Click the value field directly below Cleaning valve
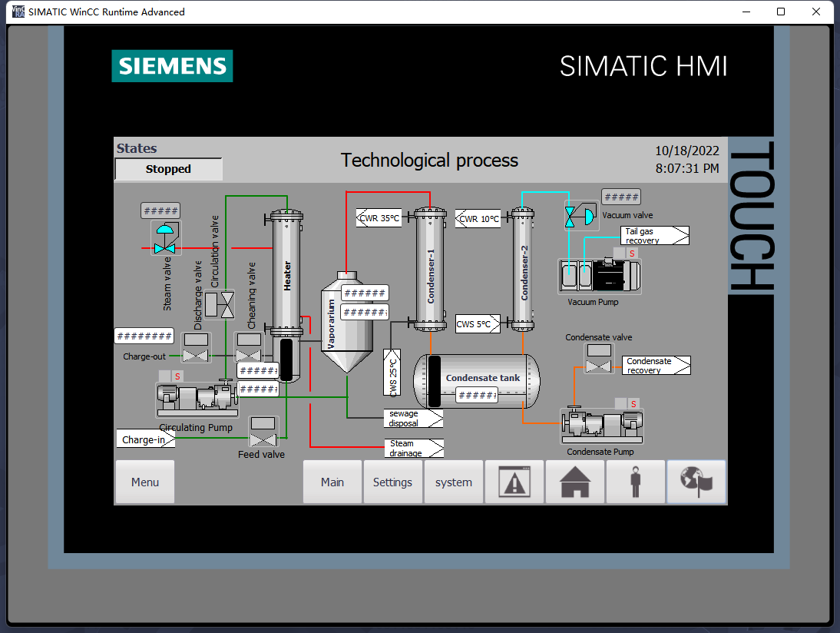The height and width of the screenshot is (633, 840). point(258,370)
